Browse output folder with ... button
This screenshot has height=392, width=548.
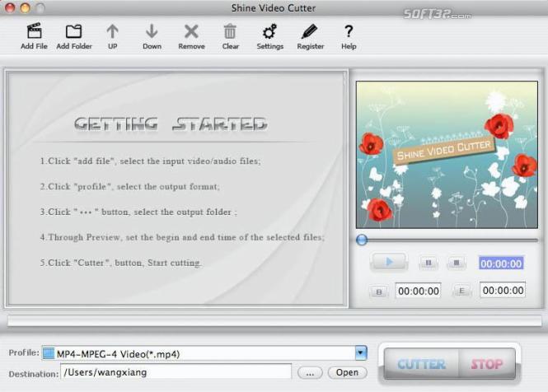tap(310, 373)
